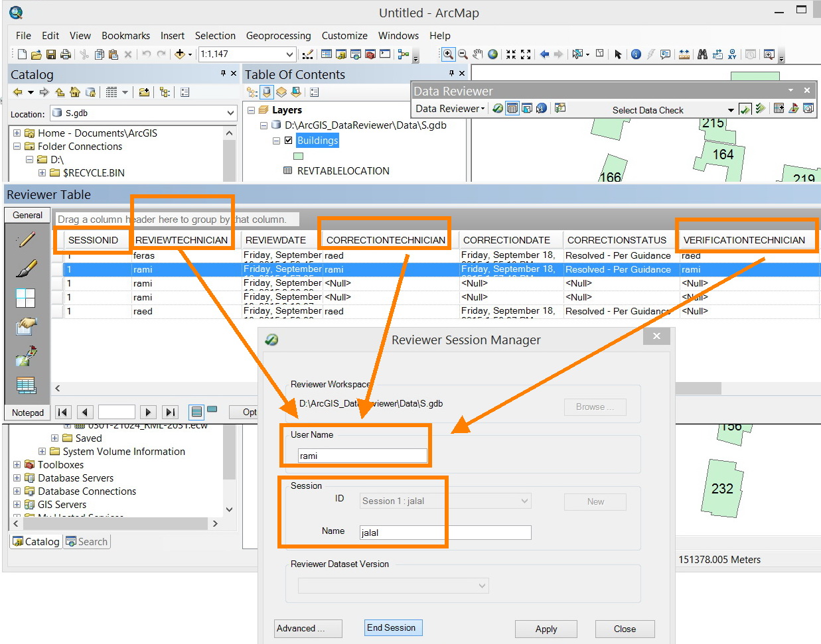821x644 pixels.
Task: Collapse the Folder Connections node
Action: [x=17, y=147]
